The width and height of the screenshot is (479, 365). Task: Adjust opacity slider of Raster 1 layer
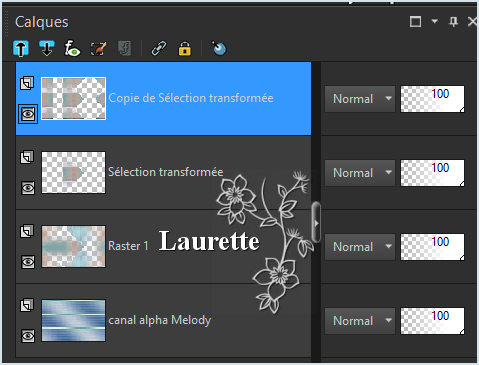coord(432,247)
